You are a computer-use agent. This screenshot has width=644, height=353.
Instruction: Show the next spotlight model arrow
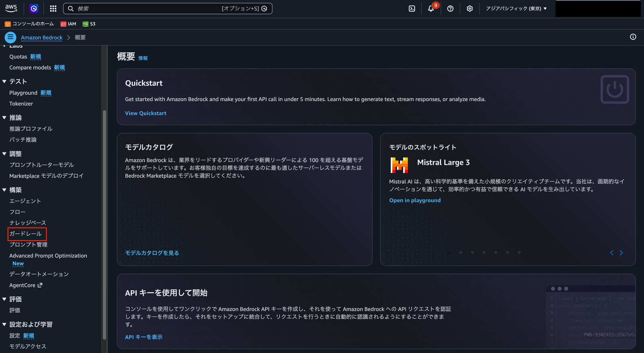621,253
